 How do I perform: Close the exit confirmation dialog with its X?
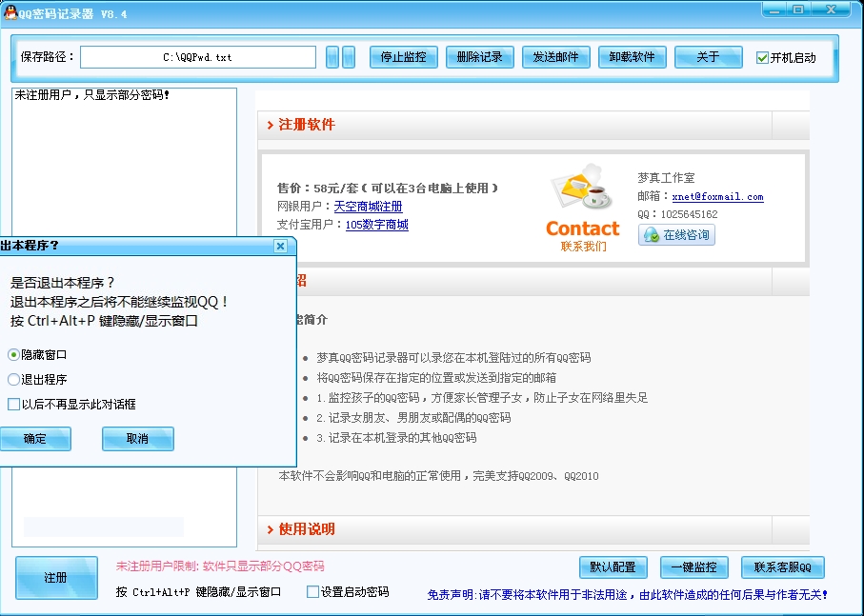click(280, 246)
